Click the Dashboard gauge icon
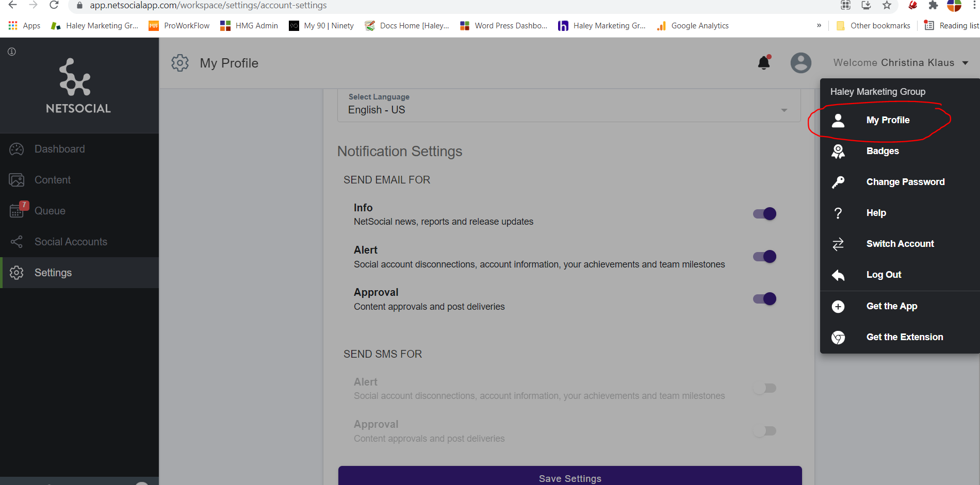 17,149
